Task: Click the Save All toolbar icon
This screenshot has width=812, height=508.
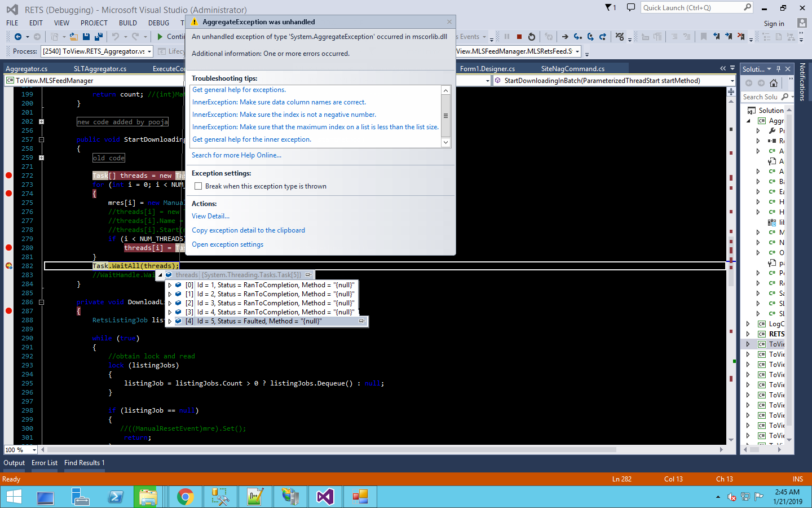Action: pyautogui.click(x=98, y=37)
